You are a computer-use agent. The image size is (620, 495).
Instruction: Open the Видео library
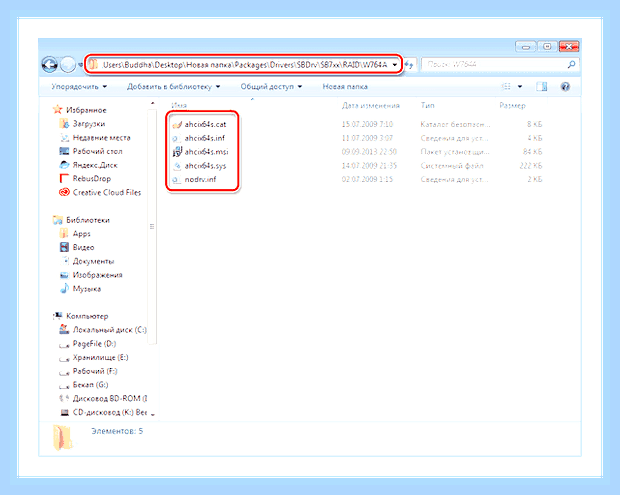pos(83,248)
